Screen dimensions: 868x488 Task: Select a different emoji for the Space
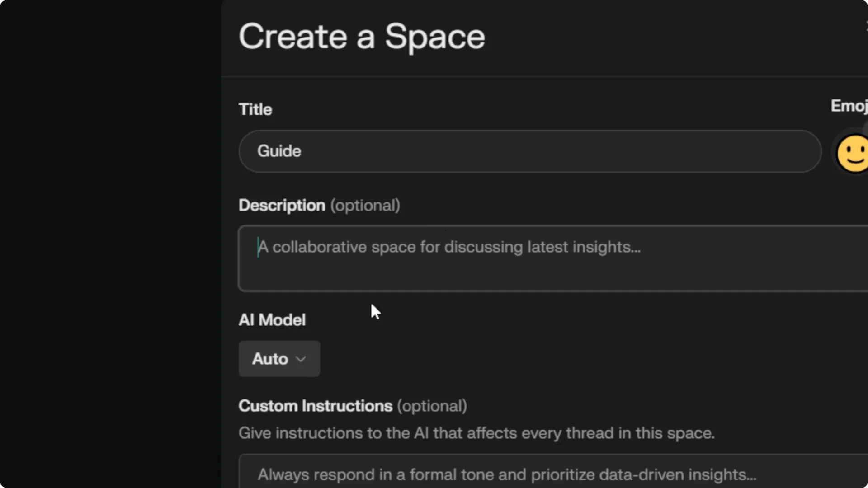point(852,154)
